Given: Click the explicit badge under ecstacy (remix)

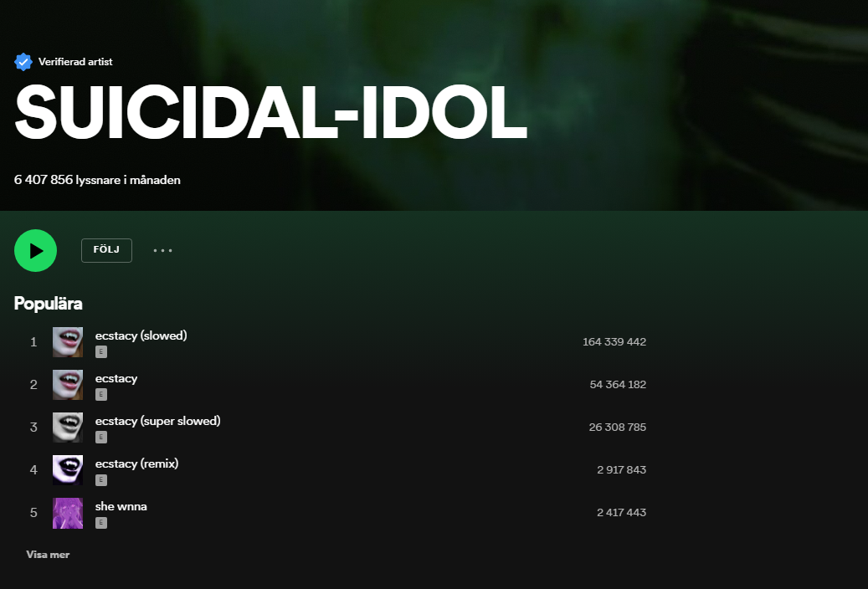Looking at the screenshot, I should pos(101,479).
